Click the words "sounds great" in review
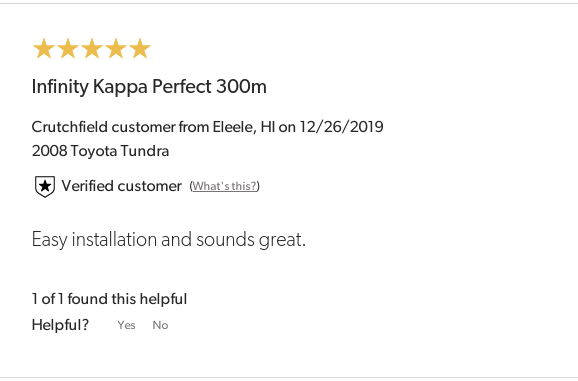The image size is (578, 381). pyautogui.click(x=249, y=240)
